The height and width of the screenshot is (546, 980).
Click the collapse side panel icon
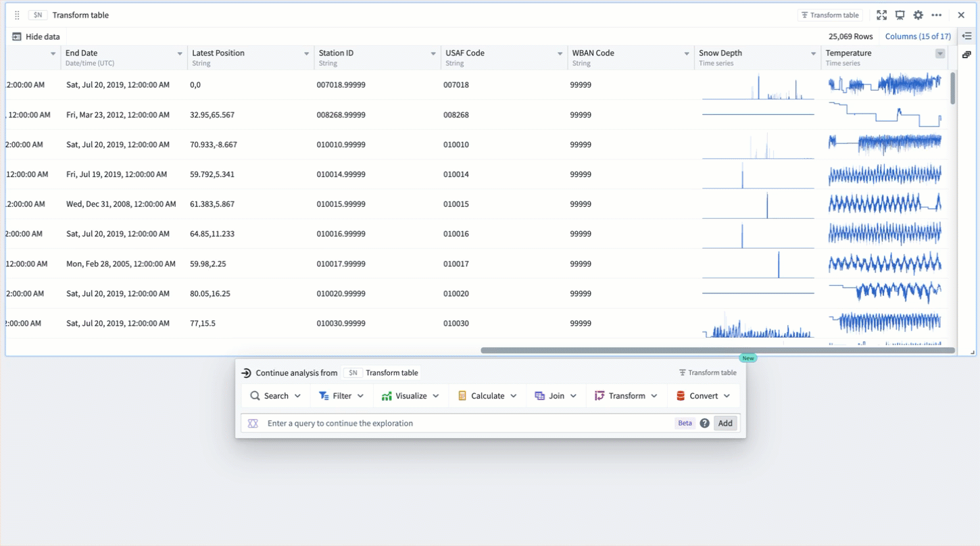(967, 36)
